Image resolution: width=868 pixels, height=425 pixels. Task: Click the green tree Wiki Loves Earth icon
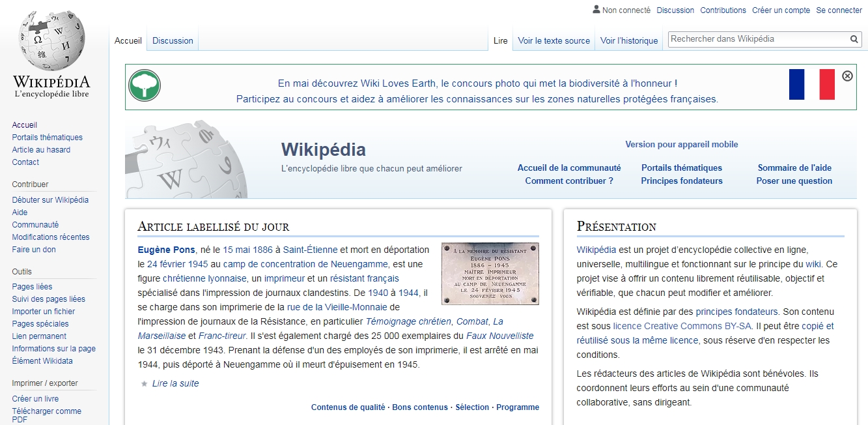[145, 86]
